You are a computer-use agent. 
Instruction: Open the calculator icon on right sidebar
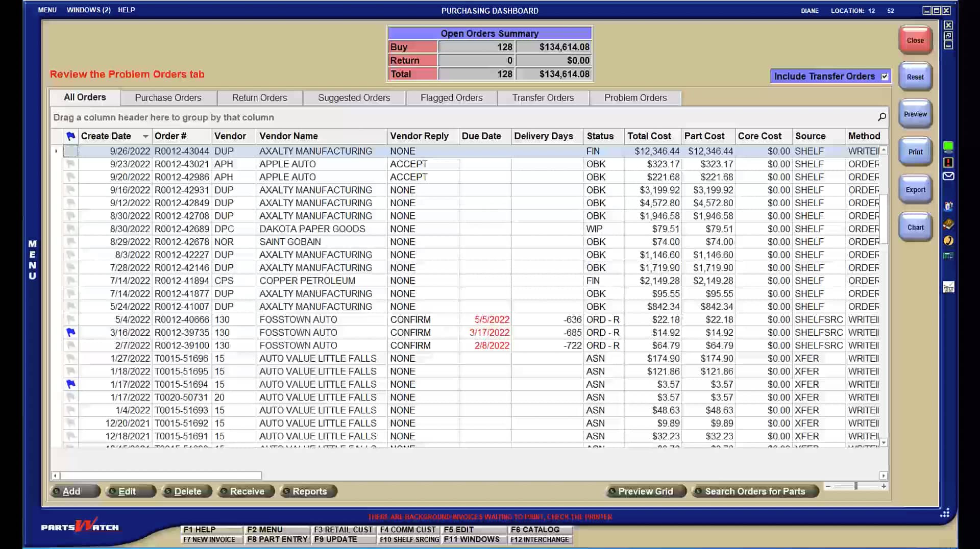click(x=948, y=257)
